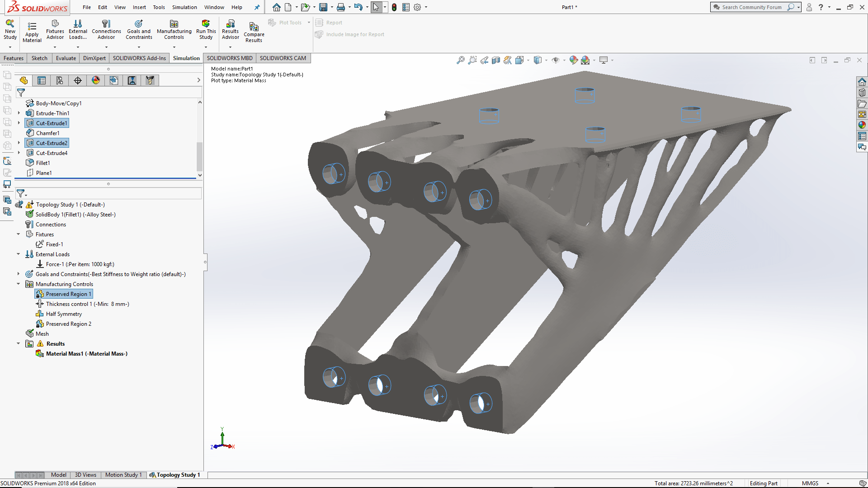Image resolution: width=868 pixels, height=488 pixels.
Task: Click the Search Community Forum field
Action: click(x=751, y=7)
